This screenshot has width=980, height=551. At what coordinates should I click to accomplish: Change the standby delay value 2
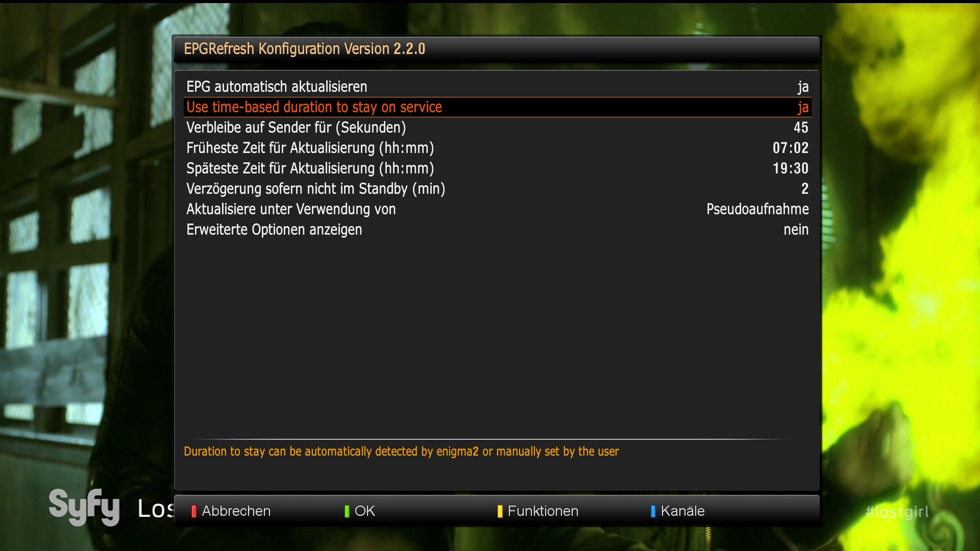tap(805, 189)
